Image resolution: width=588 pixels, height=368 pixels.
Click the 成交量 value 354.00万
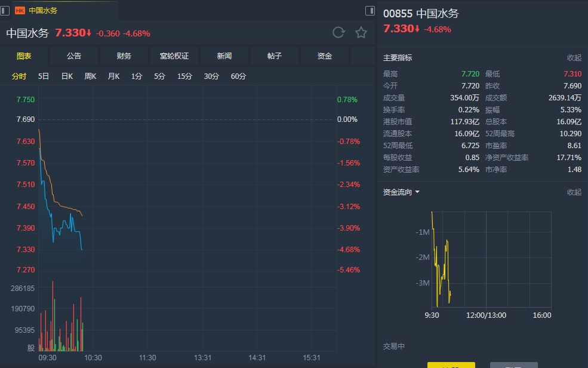pyautogui.click(x=464, y=98)
